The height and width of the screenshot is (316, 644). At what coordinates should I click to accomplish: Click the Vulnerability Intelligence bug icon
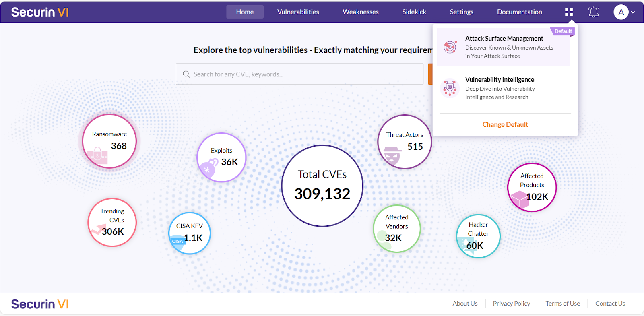coord(450,88)
